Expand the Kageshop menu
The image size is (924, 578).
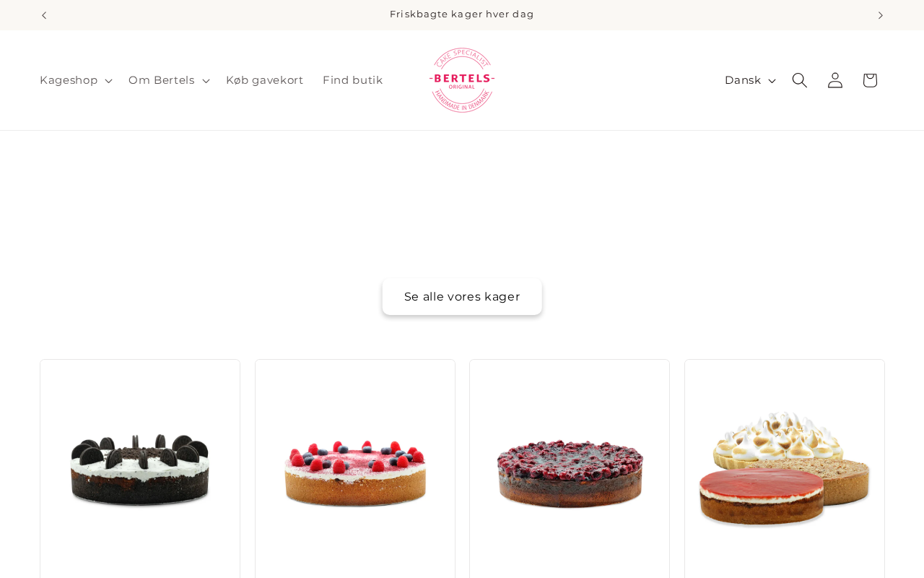pos(76,80)
